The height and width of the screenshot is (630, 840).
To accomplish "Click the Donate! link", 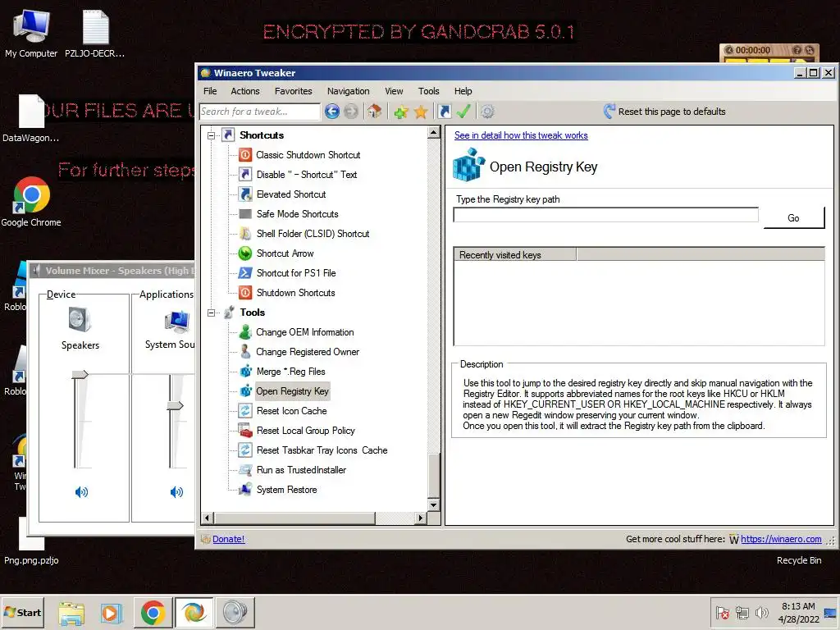I will 228,539.
